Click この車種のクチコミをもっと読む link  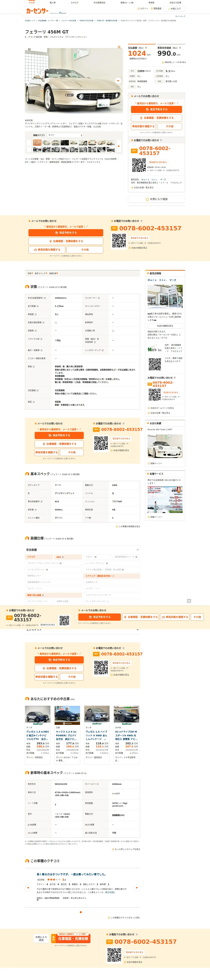coord(124,918)
